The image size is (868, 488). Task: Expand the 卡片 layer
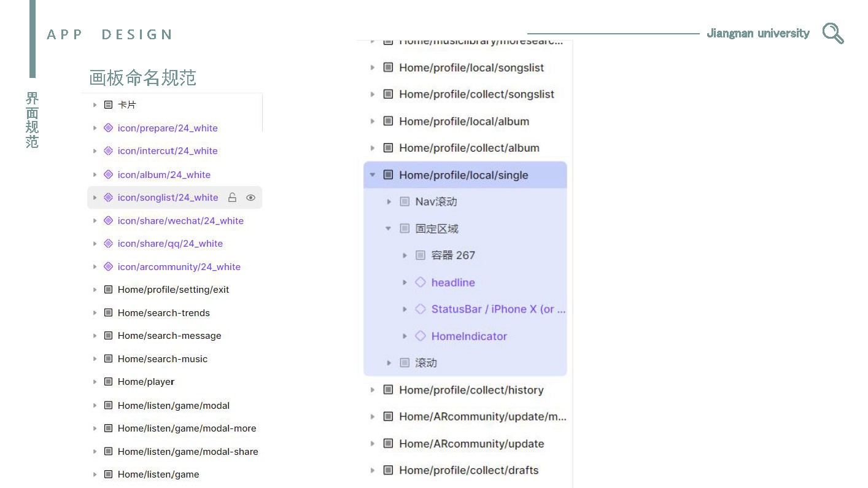[95, 105]
